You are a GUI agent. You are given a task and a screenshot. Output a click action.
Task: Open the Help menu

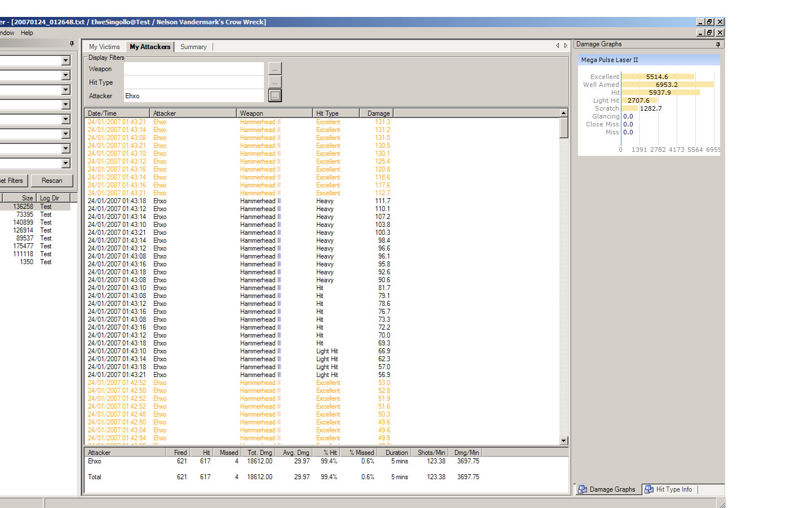pos(27,33)
